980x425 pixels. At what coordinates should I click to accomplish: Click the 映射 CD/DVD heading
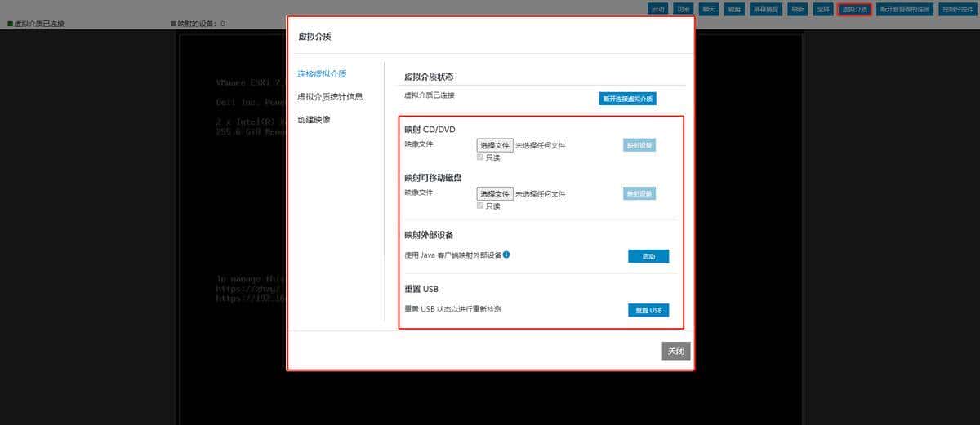coord(430,130)
